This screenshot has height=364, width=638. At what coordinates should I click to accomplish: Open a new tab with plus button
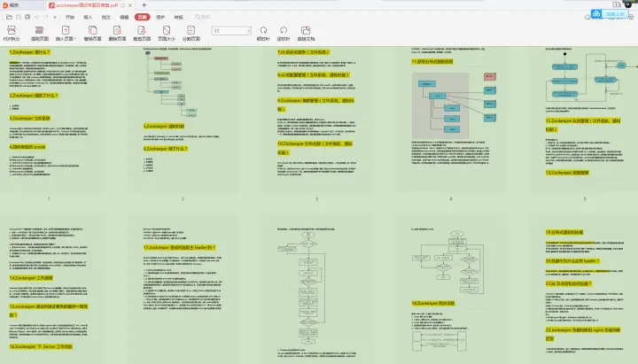[144, 5]
